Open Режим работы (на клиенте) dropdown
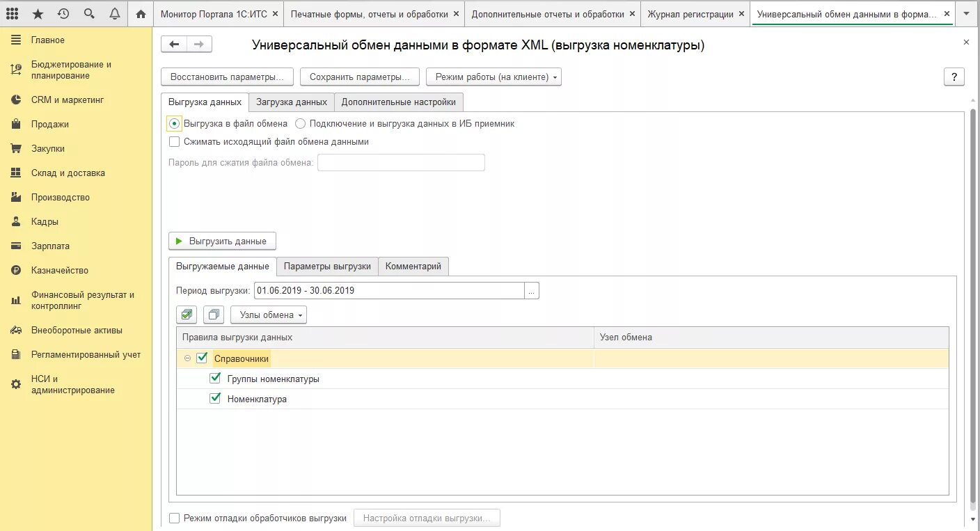 [x=493, y=77]
